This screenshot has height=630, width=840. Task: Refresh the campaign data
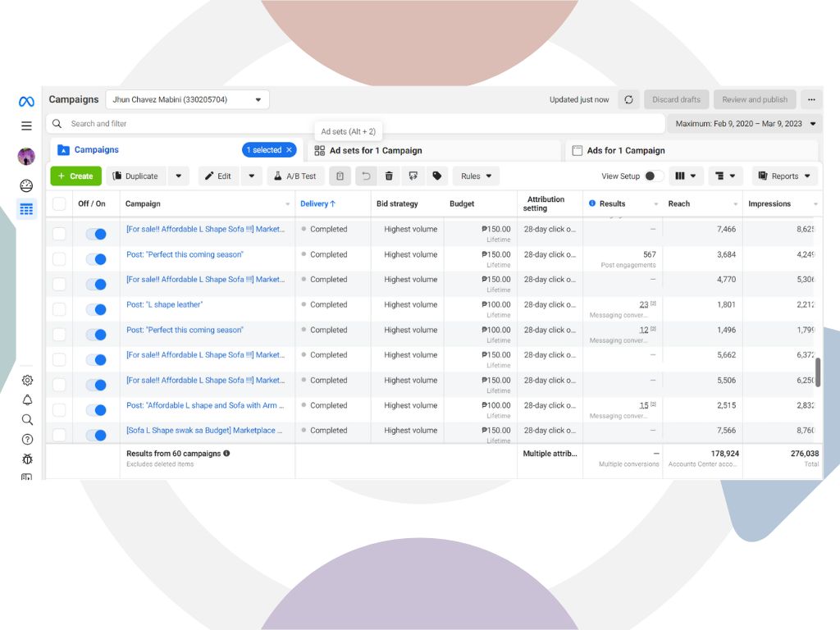[629, 99]
